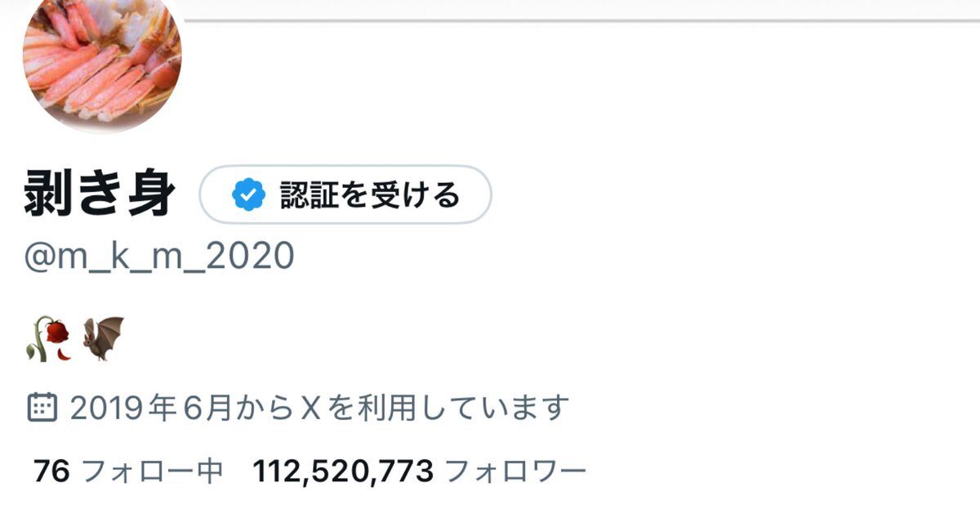This screenshot has width=980, height=518.
Task: Click the calendar icon beside join date
Action: pos(42,406)
